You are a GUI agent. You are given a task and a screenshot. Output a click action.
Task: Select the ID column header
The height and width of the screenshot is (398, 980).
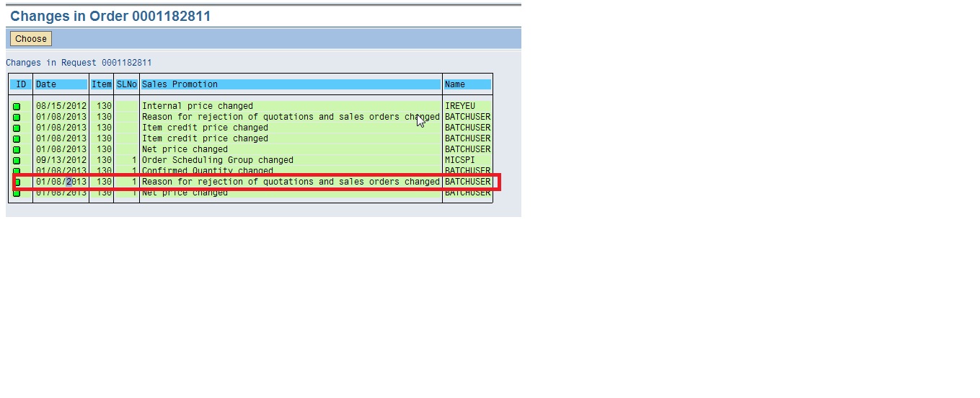coord(21,84)
